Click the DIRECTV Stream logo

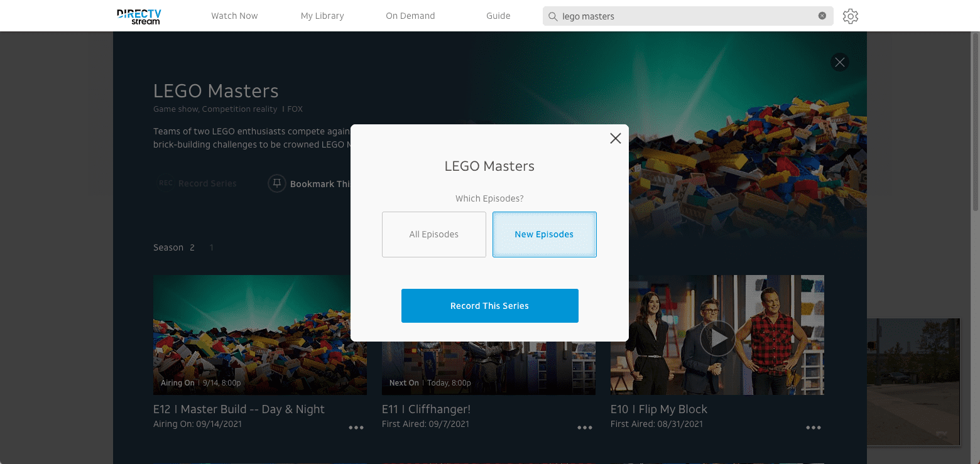(138, 17)
